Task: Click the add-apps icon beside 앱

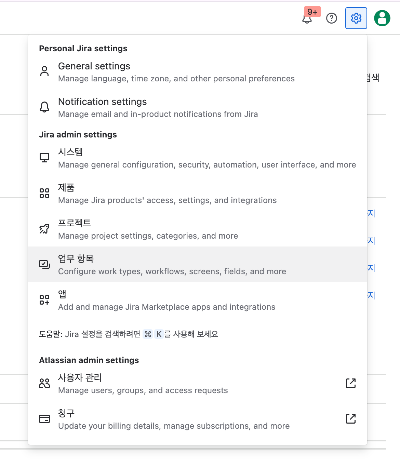Action: 44,300
